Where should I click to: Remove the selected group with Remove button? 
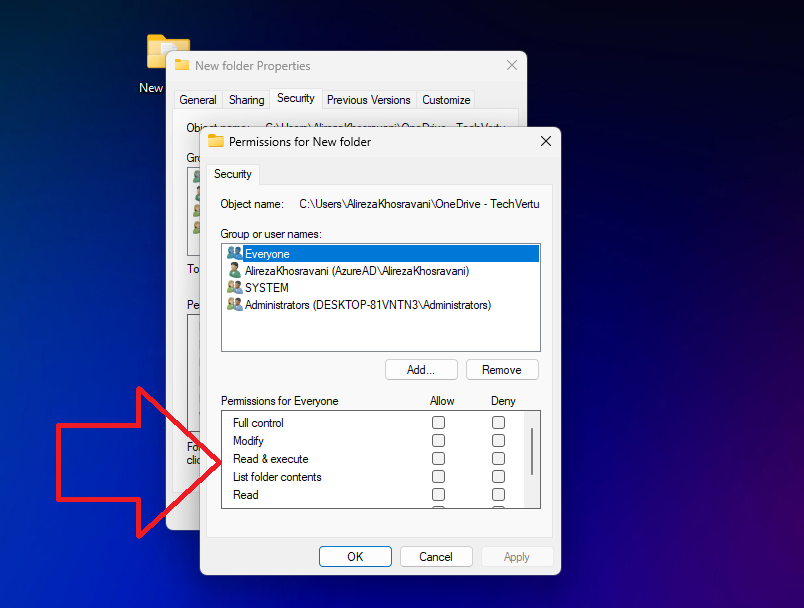502,369
